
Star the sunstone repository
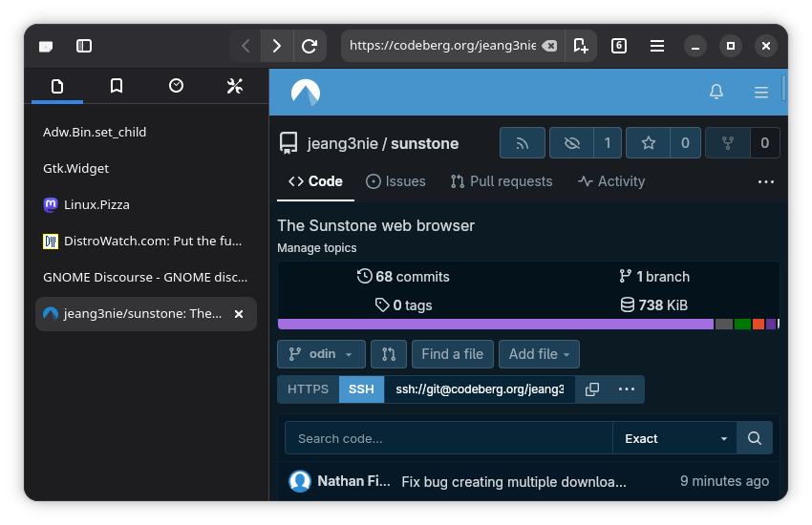(x=649, y=143)
